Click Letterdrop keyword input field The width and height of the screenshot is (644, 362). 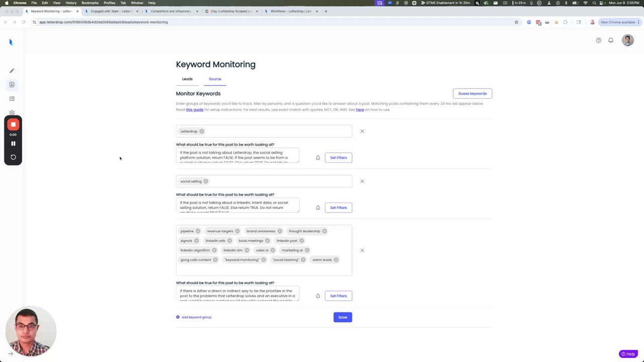coord(264,131)
